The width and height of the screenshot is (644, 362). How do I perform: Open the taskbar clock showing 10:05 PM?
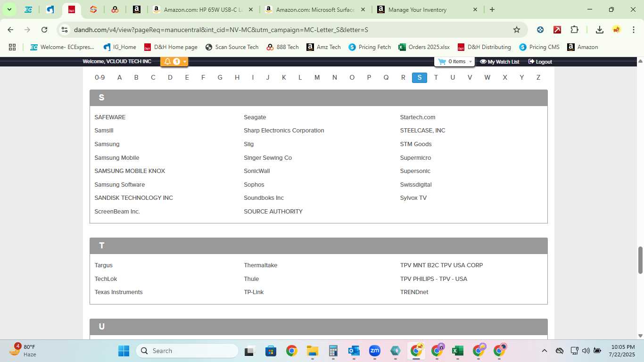pos(622,351)
